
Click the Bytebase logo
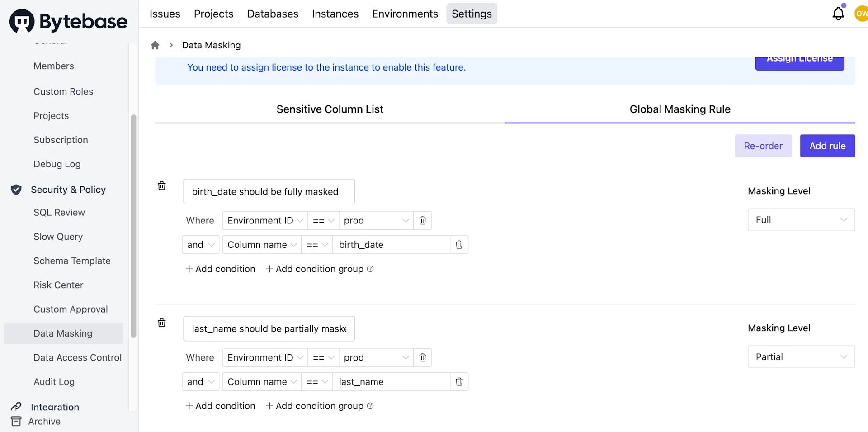click(68, 21)
